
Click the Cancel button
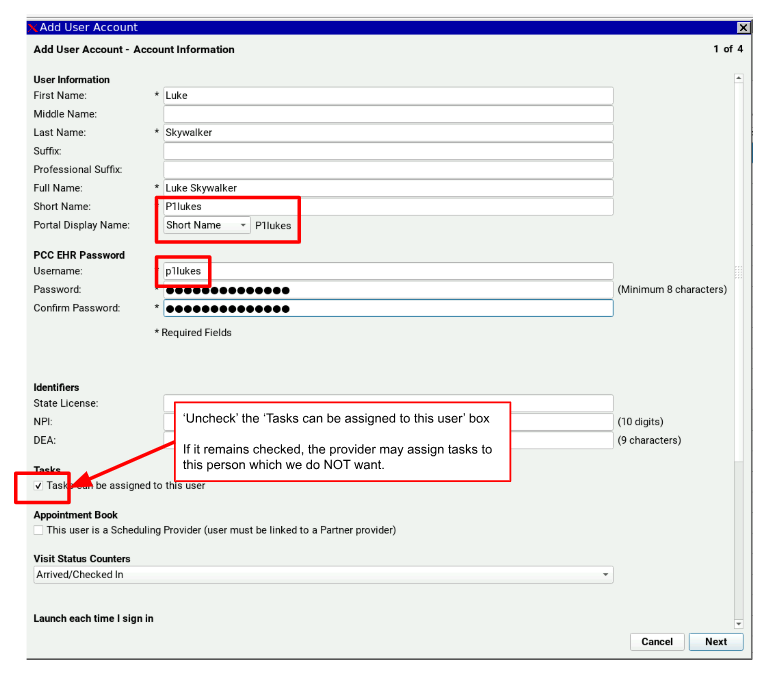click(x=657, y=642)
